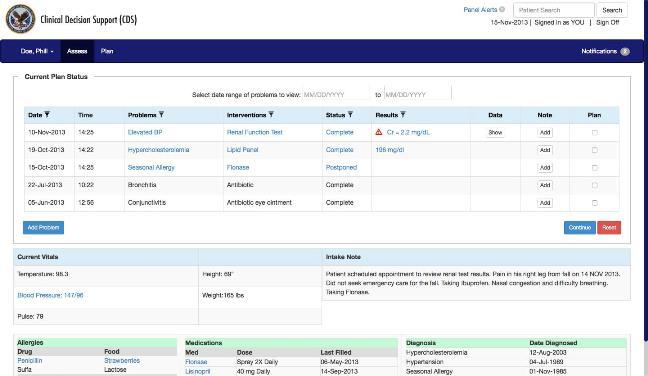Click the Blood Pressure: 147/96 link
Viewport: 648px width, 376px height.
point(50,295)
